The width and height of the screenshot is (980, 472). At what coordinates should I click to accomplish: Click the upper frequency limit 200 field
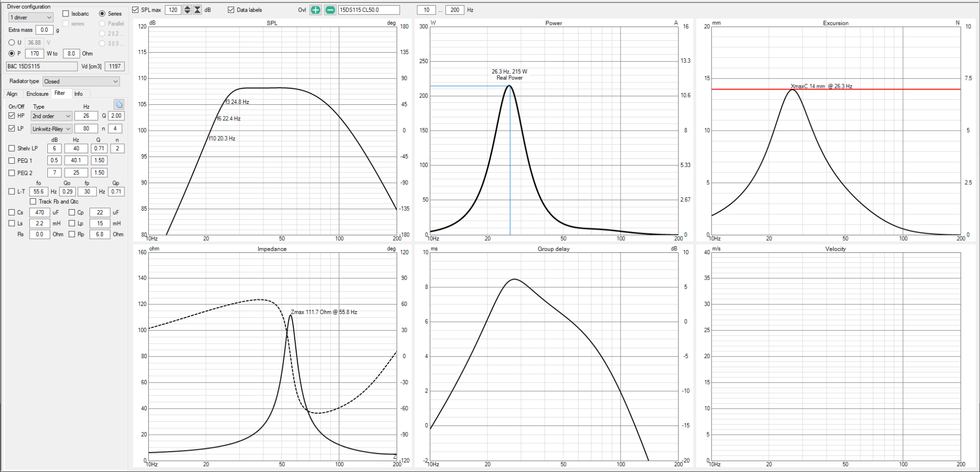[455, 10]
